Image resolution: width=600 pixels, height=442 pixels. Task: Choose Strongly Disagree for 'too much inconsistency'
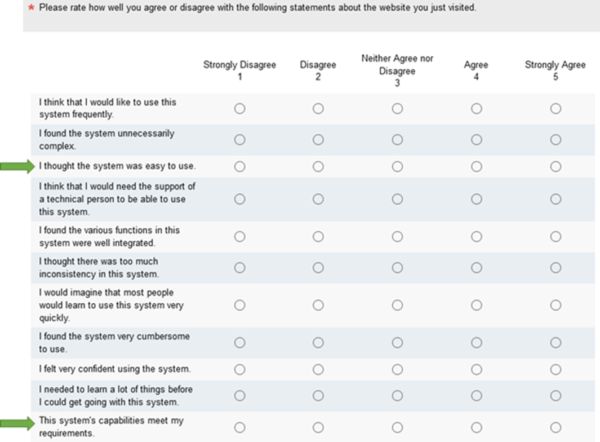pos(240,267)
